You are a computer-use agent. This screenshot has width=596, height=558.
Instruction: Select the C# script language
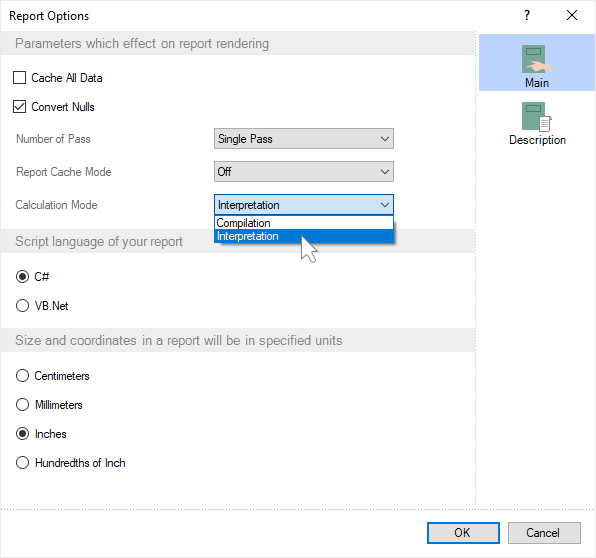(22, 276)
